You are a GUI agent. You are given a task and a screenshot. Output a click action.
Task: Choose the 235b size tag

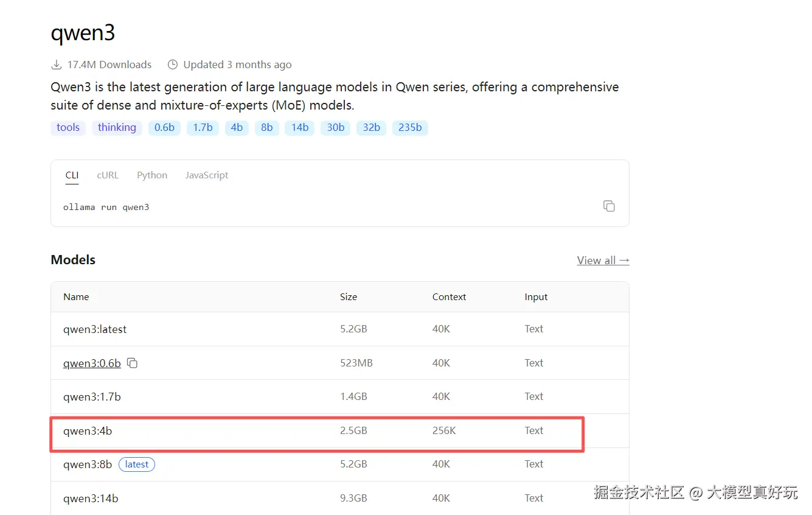(410, 127)
